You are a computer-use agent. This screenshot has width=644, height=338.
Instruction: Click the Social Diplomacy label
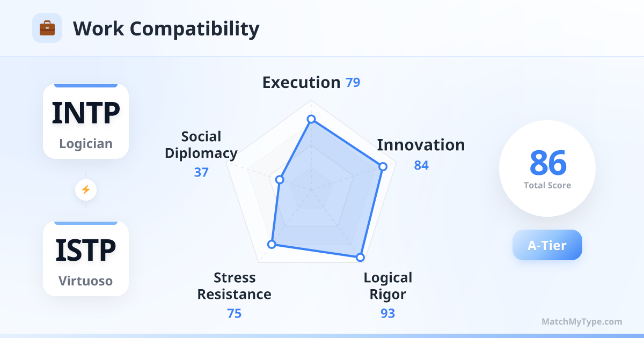[201, 145]
